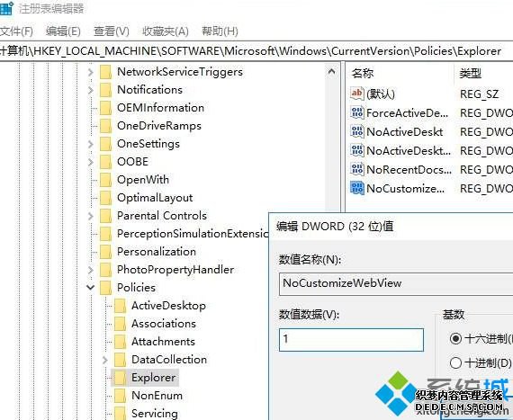Click the REG_SZ type cell
The width and height of the screenshot is (513, 420).
point(480,94)
